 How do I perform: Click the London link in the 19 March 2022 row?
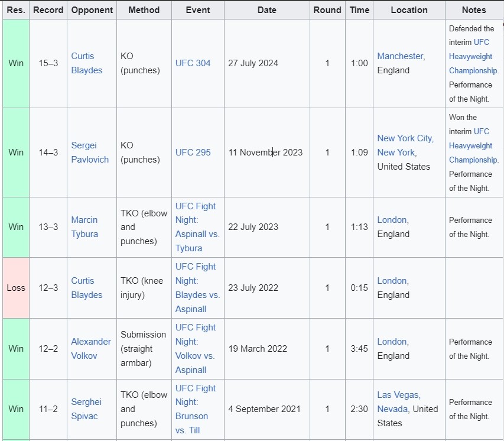click(x=392, y=342)
